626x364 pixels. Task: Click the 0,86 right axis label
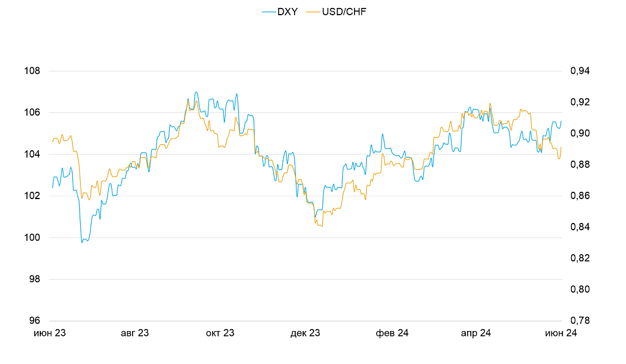(x=580, y=196)
